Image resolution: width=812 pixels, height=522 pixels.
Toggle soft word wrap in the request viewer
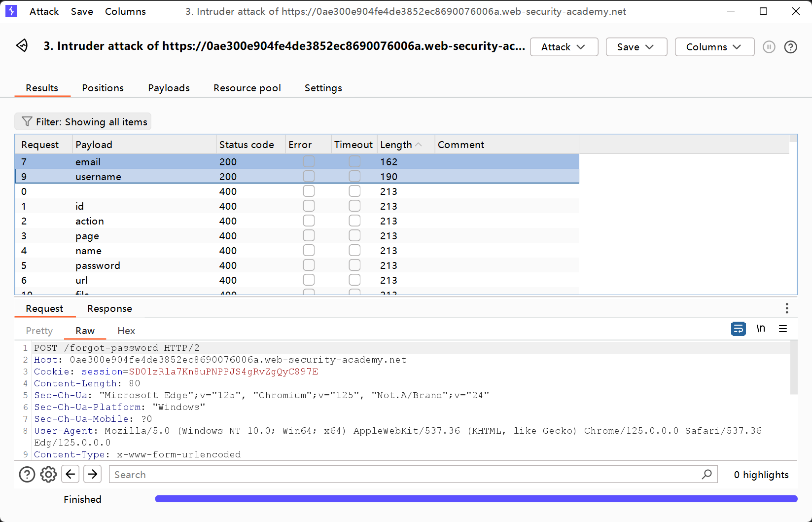click(738, 328)
